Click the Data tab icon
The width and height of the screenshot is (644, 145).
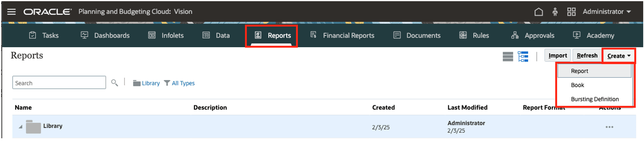click(x=206, y=35)
